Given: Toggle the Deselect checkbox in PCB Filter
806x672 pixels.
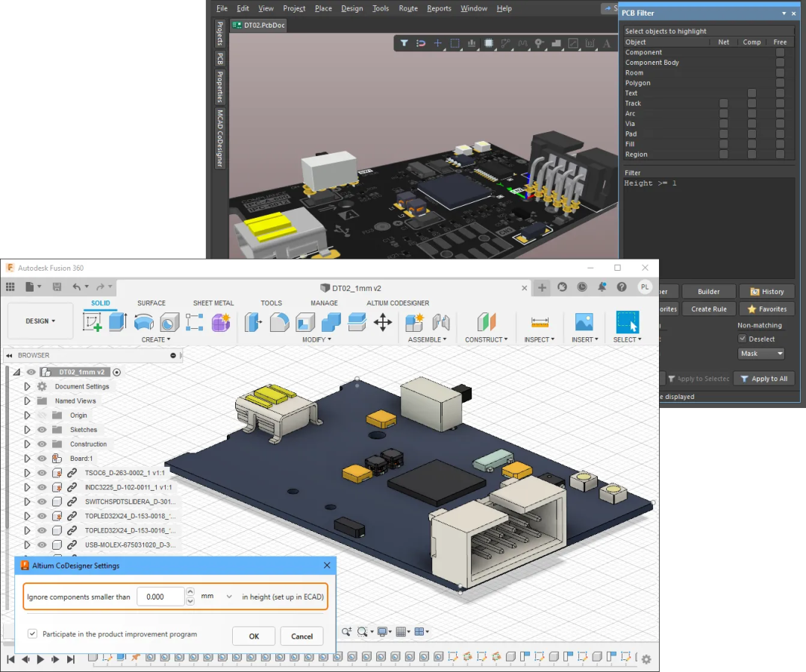Looking at the screenshot, I should coord(743,339).
